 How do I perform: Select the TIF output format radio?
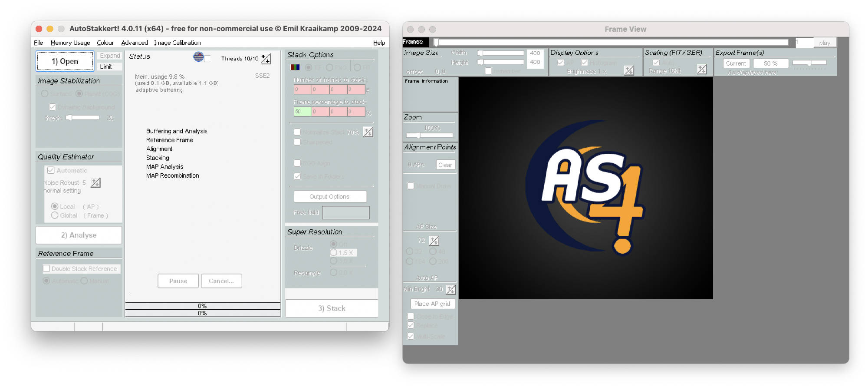pos(309,67)
